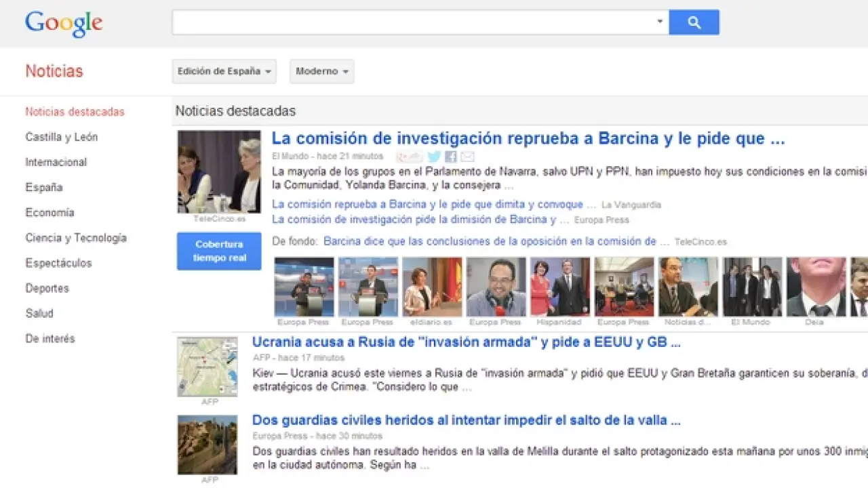Expand the Edición de España dropdown
The width and height of the screenshot is (868, 488).
click(224, 71)
